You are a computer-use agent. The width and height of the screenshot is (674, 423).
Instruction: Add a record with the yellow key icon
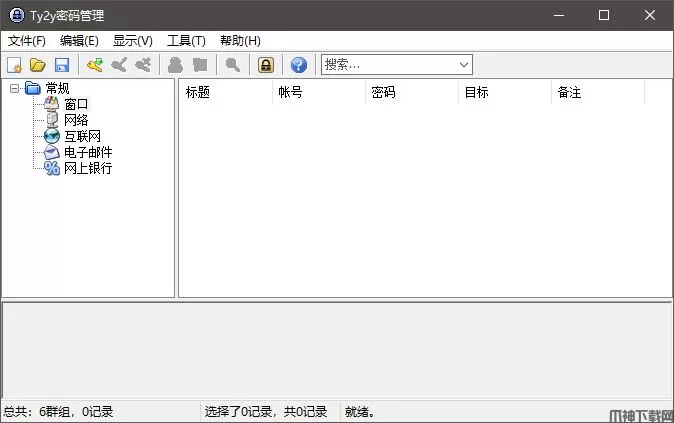95,65
